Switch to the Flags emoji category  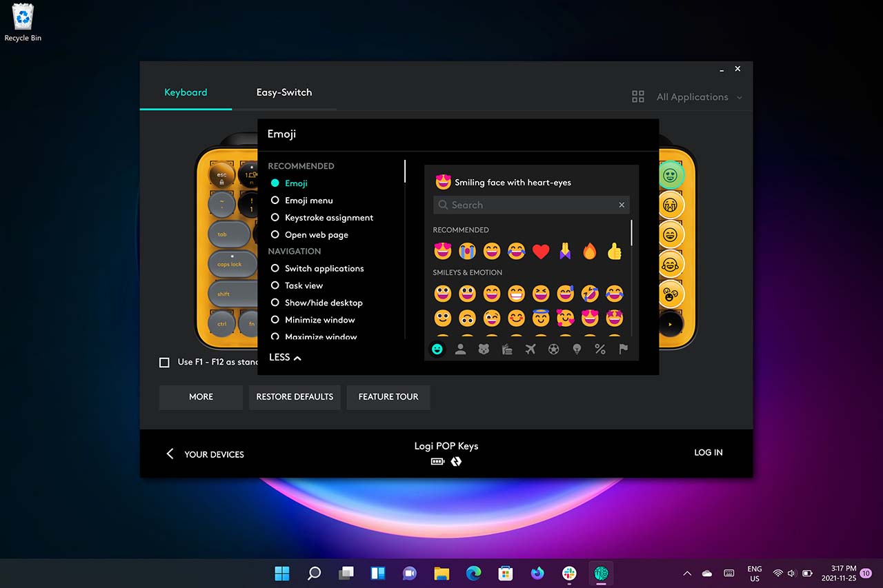tap(623, 349)
